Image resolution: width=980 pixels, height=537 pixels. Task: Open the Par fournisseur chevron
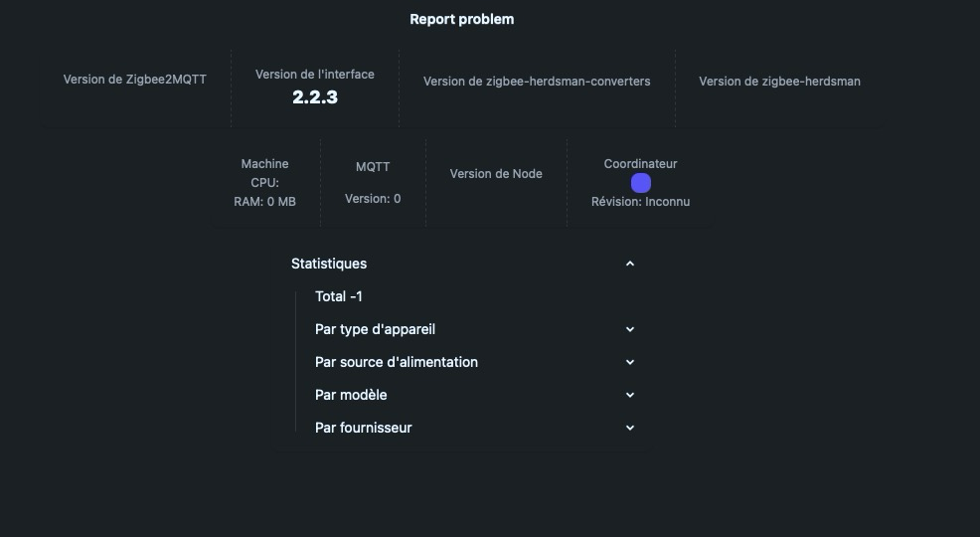pyautogui.click(x=630, y=428)
